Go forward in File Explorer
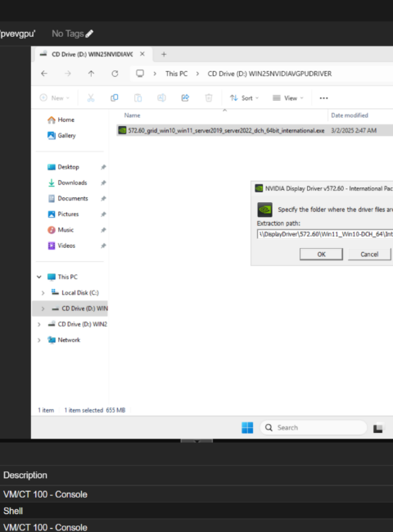This screenshot has height=532, width=393. (x=68, y=74)
